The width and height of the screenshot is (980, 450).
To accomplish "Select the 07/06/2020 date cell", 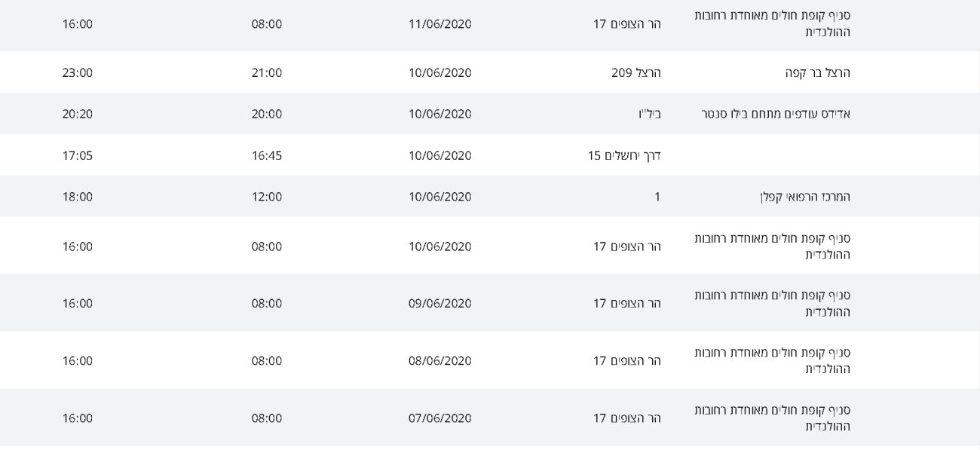I will click(439, 418).
